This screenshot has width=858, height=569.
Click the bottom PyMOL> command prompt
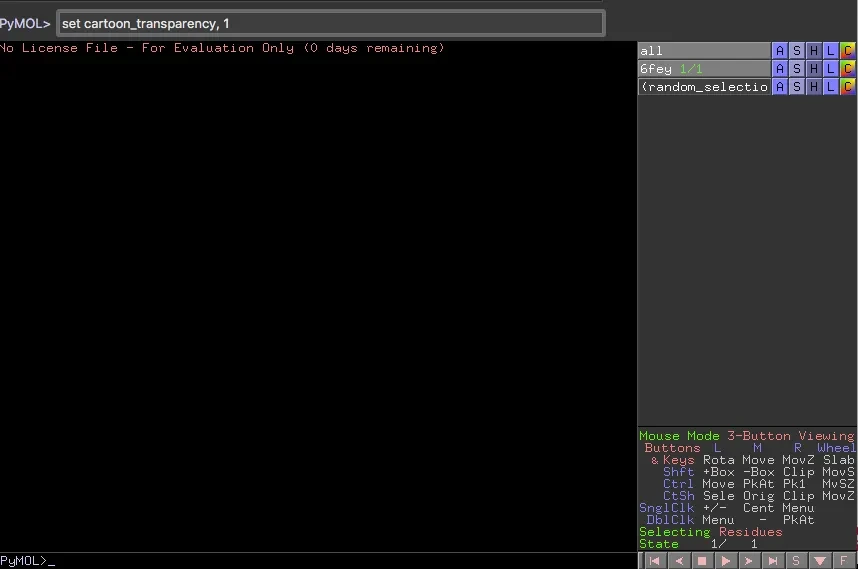click(317, 561)
